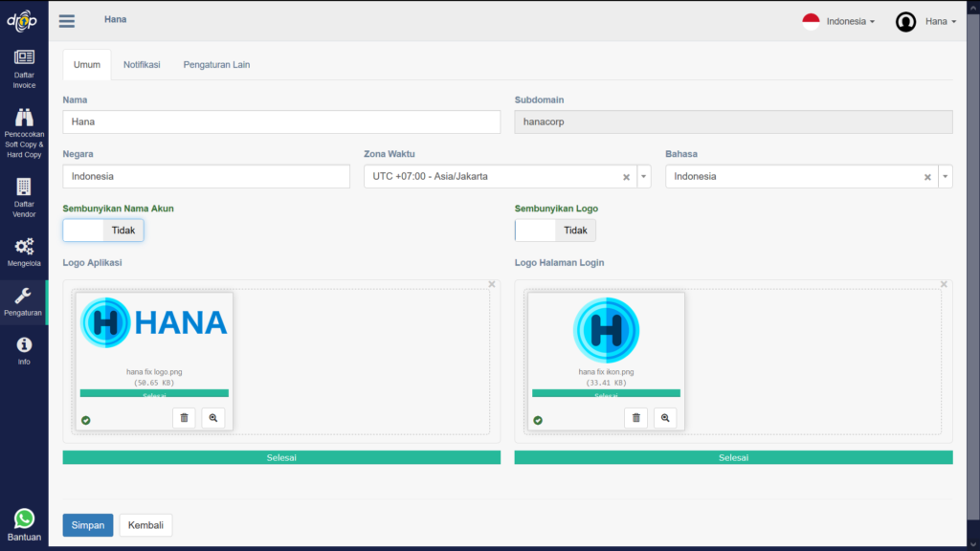Switch to the Notifikasi tab
Screen dimensions: 980x551
point(142,65)
